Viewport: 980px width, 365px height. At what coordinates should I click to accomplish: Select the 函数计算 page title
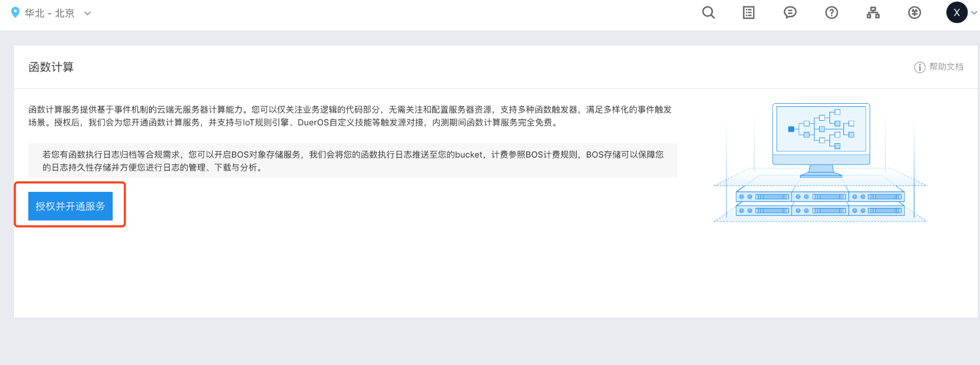point(51,67)
